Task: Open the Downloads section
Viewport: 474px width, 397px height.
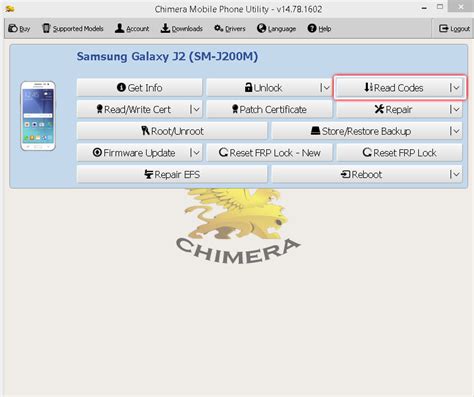Action: (x=181, y=29)
